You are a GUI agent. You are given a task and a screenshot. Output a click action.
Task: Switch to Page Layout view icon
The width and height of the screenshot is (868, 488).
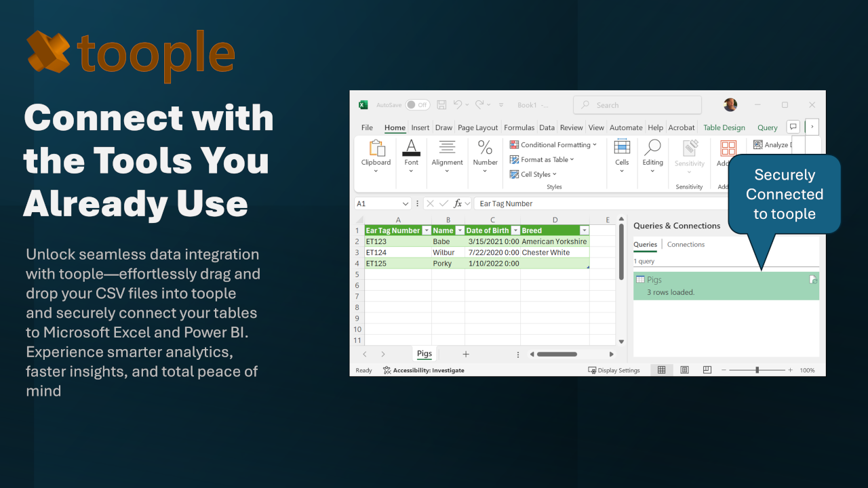coord(685,370)
